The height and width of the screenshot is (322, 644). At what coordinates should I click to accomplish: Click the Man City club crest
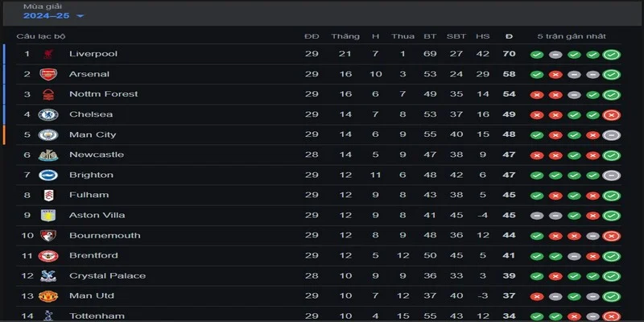point(48,134)
